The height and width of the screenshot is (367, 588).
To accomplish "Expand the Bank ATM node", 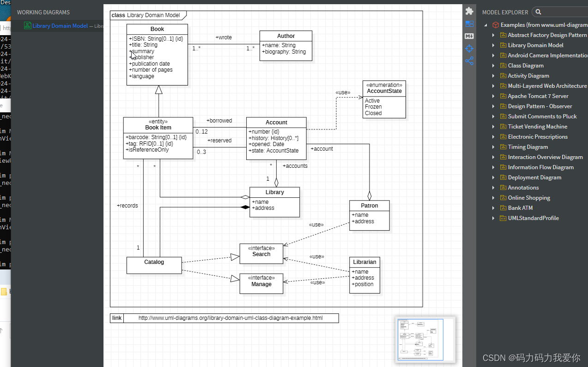I will pyautogui.click(x=493, y=208).
